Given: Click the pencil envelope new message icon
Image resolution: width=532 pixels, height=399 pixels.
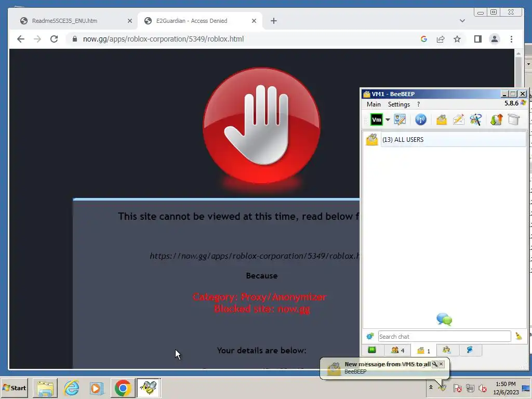Looking at the screenshot, I should (458, 119).
